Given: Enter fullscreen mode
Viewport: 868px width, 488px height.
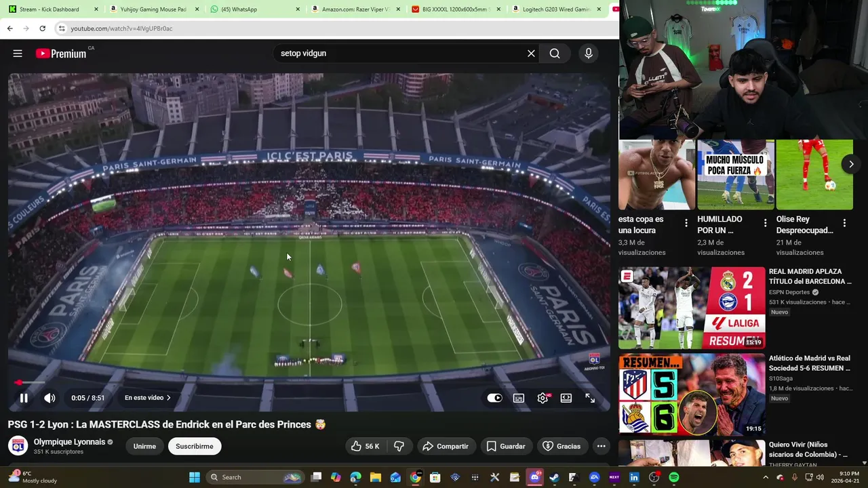Looking at the screenshot, I should pos(590,398).
